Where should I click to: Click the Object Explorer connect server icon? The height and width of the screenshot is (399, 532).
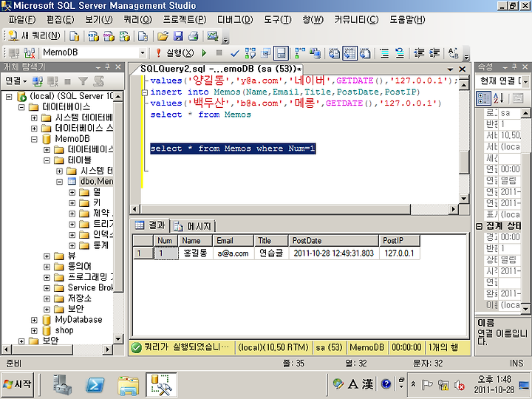[x=38, y=81]
